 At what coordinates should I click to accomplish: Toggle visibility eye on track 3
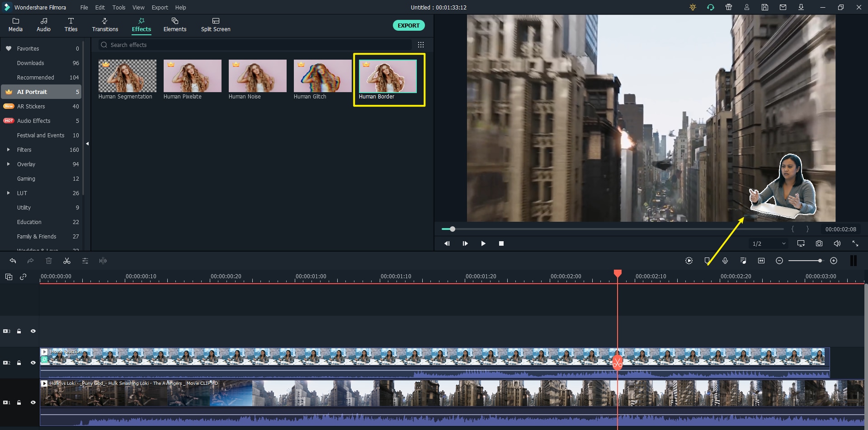(x=33, y=331)
